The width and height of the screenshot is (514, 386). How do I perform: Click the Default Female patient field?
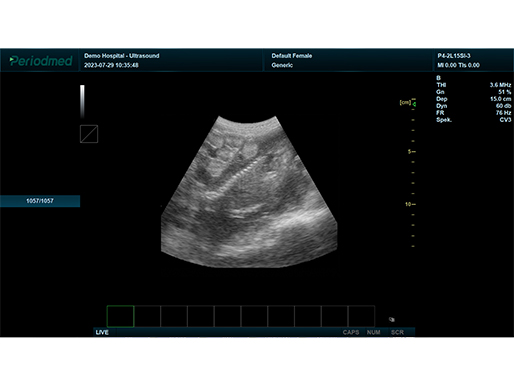[x=292, y=56]
